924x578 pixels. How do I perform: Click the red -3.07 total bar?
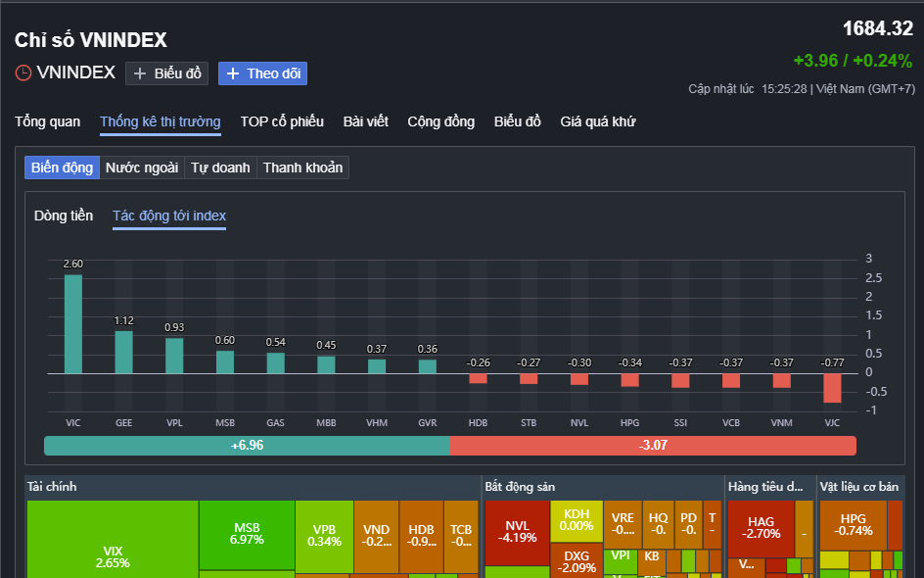tap(653, 446)
